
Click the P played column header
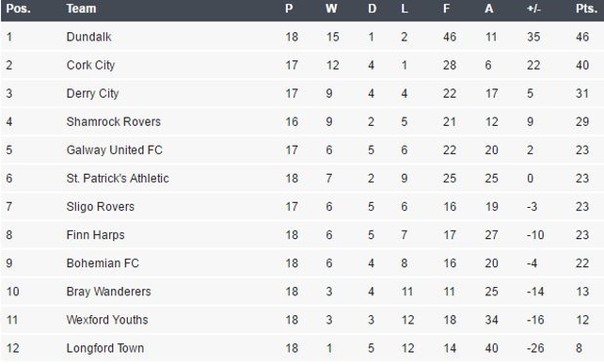tap(289, 8)
